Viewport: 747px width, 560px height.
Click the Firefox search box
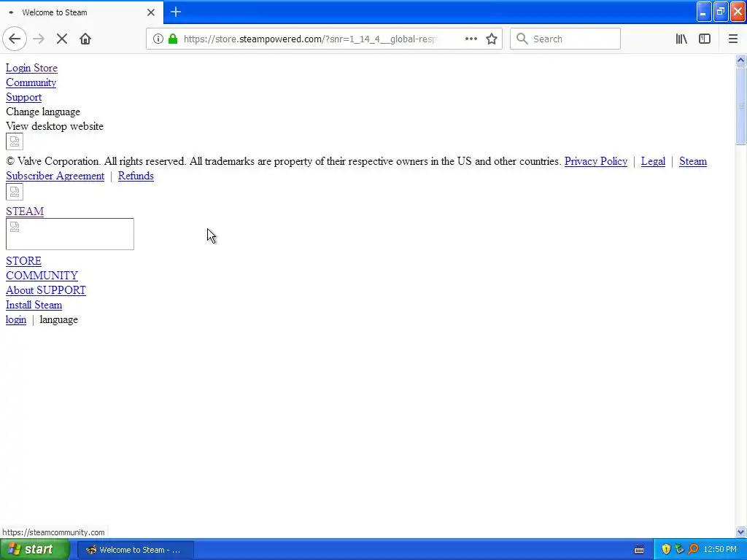pyautogui.click(x=565, y=39)
